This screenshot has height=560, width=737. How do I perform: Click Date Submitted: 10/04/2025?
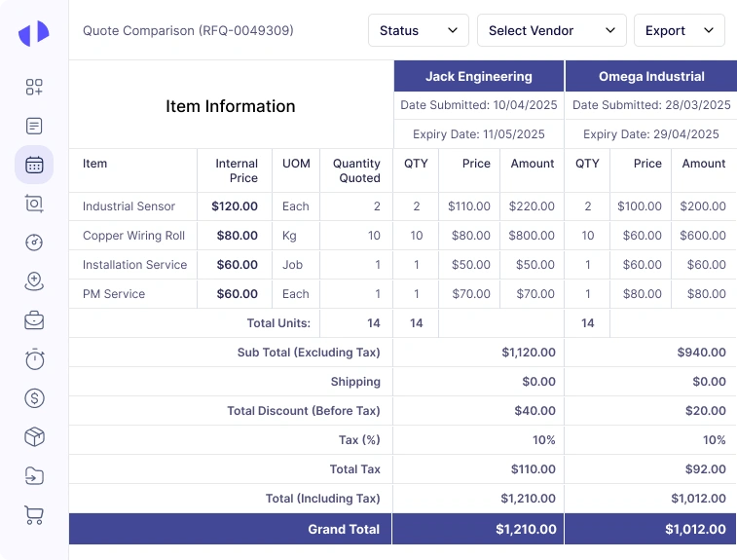tap(479, 105)
